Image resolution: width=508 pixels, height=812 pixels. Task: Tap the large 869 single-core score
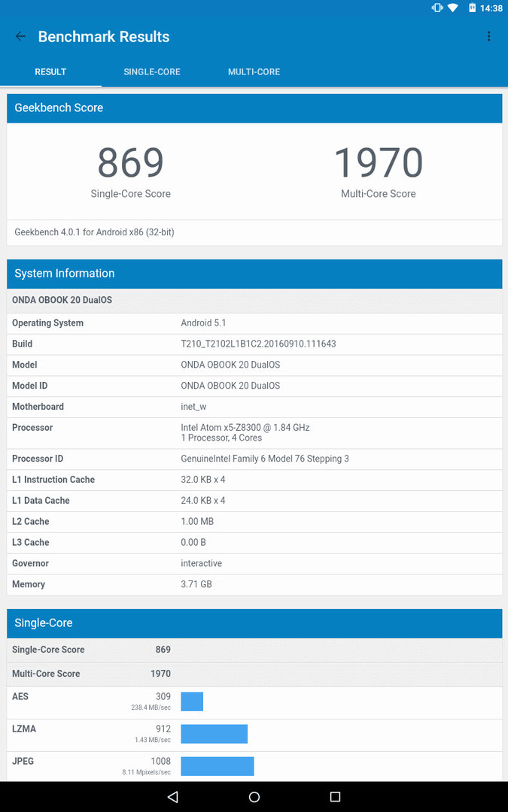[x=131, y=162]
